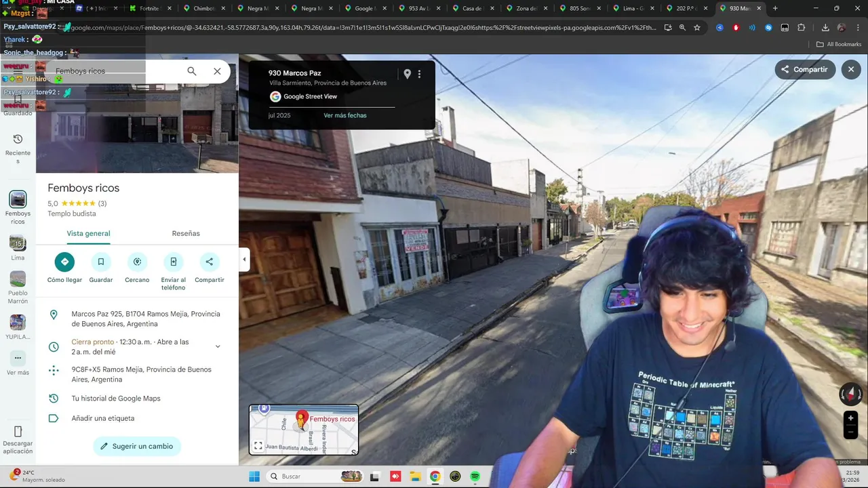Click the Chrome zoom magnifier in address bar
The image size is (868, 488).
682,28
